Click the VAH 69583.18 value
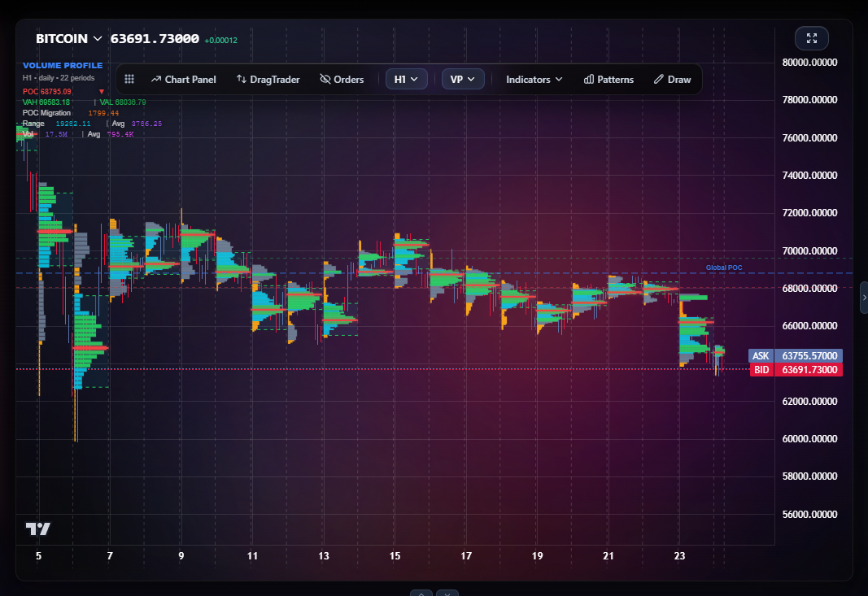Image resolution: width=868 pixels, height=596 pixels. tap(46, 102)
